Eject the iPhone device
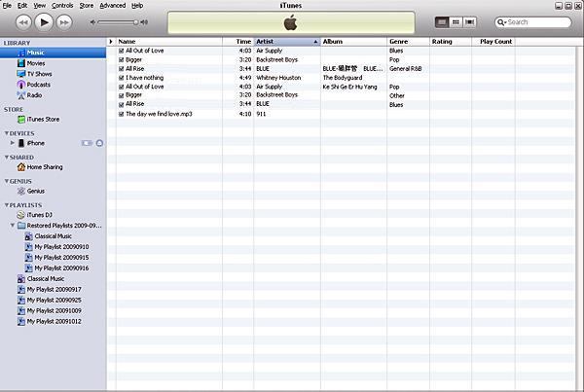The image size is (584, 392). [99, 143]
